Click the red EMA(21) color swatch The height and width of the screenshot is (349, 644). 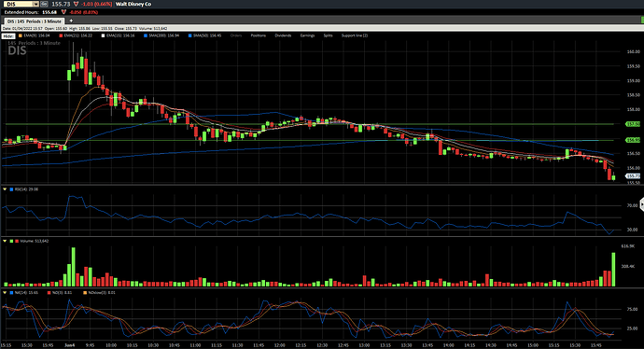tap(61, 35)
